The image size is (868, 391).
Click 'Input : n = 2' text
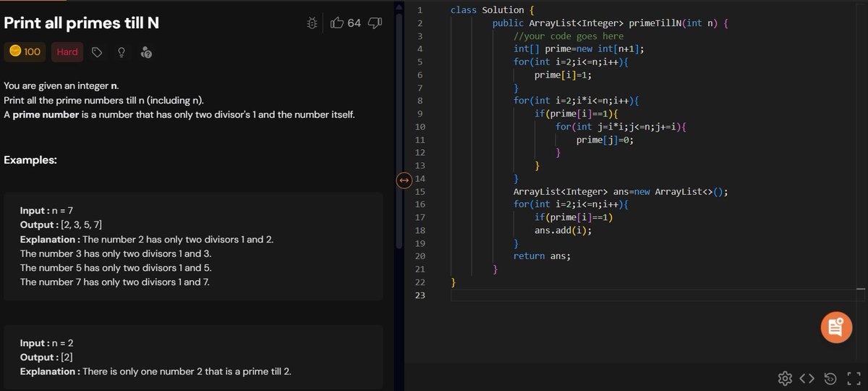click(x=46, y=342)
